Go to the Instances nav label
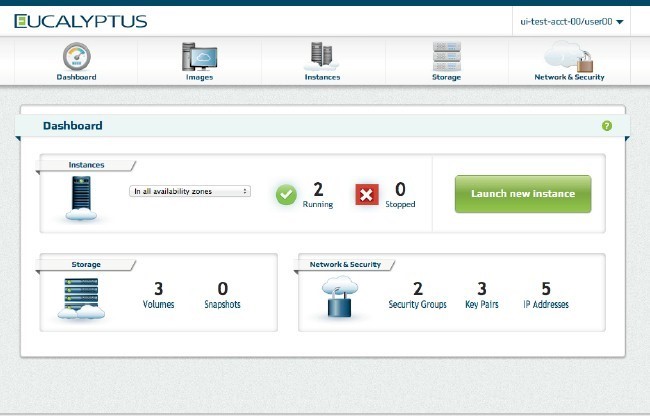Image resolution: width=650 pixels, height=416 pixels. click(322, 77)
